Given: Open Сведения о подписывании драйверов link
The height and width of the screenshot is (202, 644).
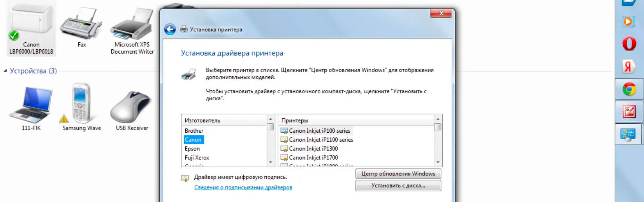Looking at the screenshot, I should click(x=243, y=188).
